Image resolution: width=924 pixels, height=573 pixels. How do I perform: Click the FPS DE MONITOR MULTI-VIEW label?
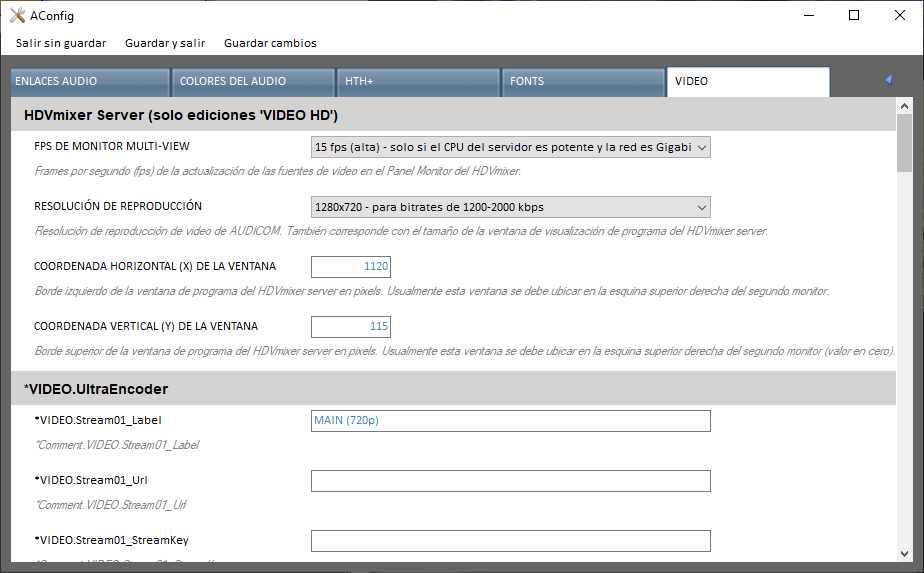(x=112, y=146)
